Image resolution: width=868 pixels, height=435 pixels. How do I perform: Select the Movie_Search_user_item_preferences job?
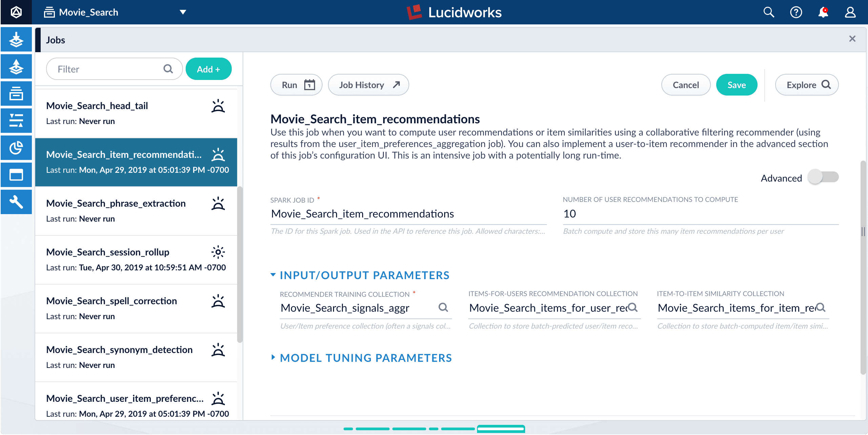[x=136, y=401]
